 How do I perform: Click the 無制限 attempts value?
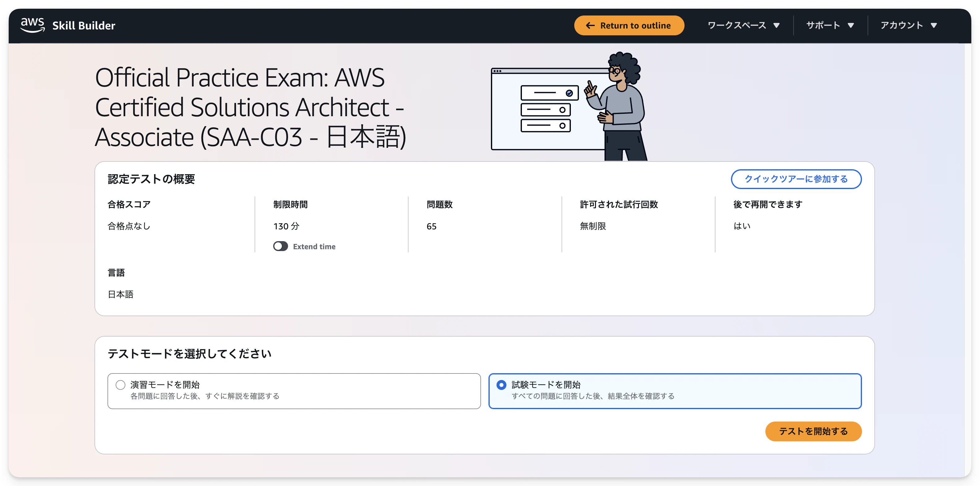593,226
